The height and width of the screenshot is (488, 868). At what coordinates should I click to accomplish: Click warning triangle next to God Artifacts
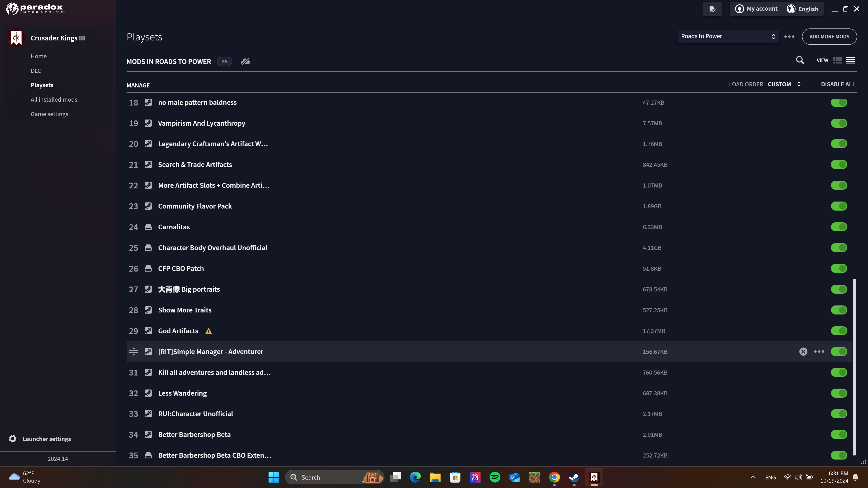(x=209, y=331)
